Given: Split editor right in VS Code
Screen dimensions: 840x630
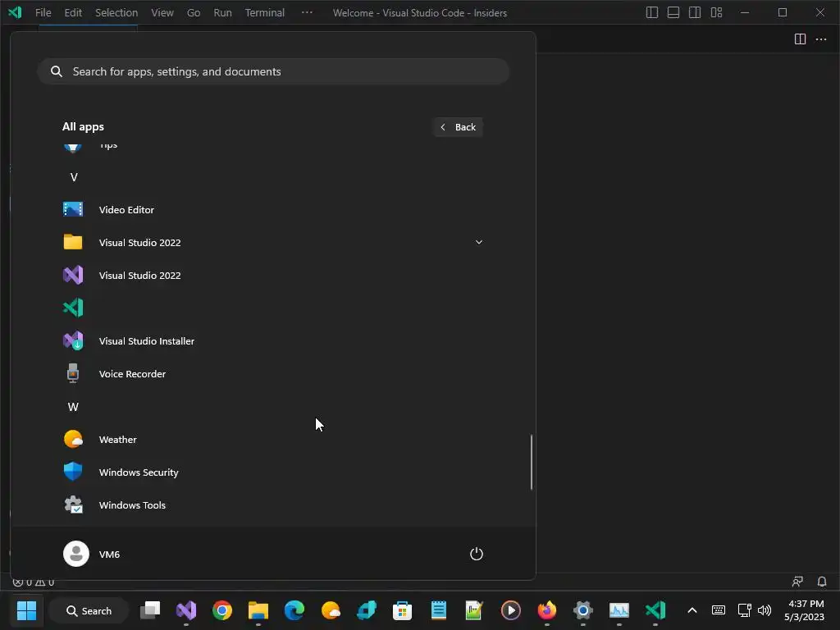Looking at the screenshot, I should (x=800, y=39).
